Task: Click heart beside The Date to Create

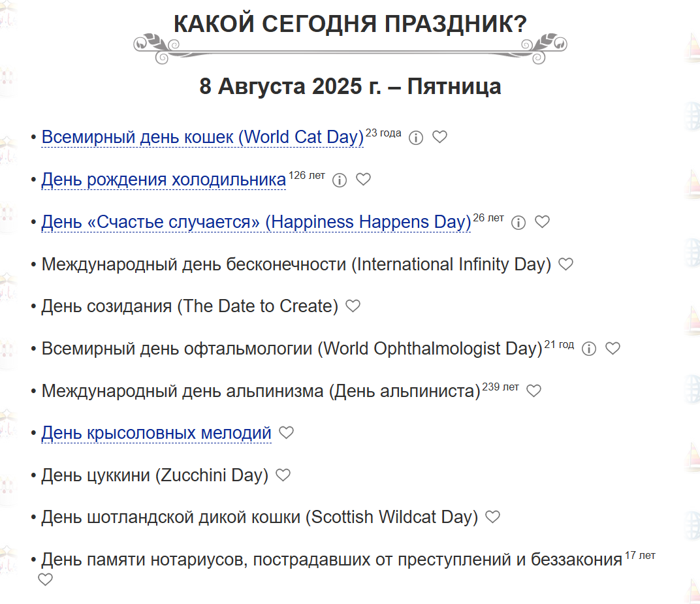Action: click(x=353, y=306)
